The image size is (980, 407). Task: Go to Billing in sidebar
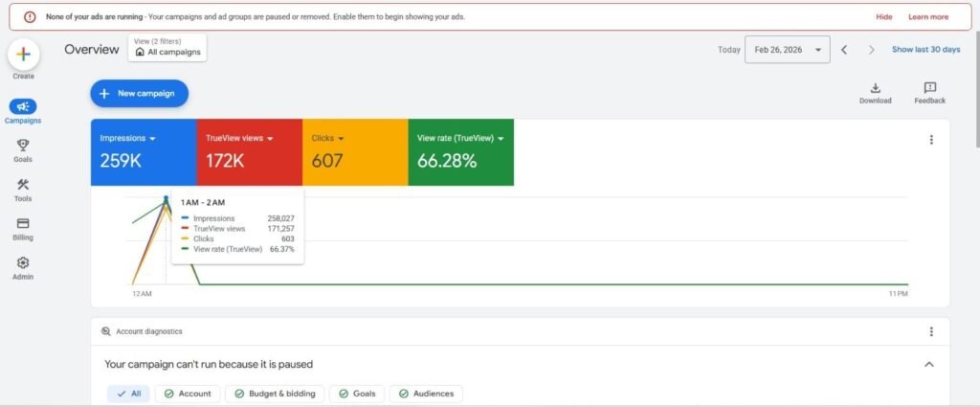(24, 224)
